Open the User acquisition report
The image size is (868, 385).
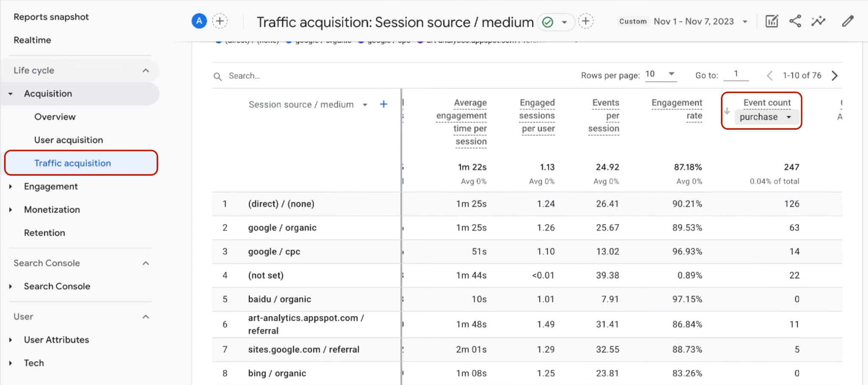click(69, 140)
